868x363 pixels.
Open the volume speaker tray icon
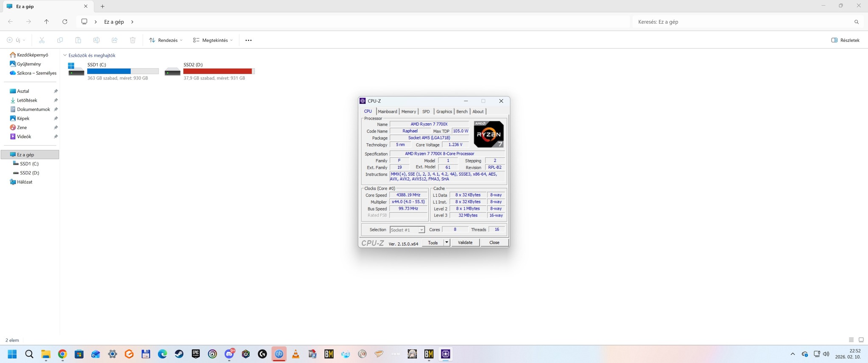(x=826, y=354)
